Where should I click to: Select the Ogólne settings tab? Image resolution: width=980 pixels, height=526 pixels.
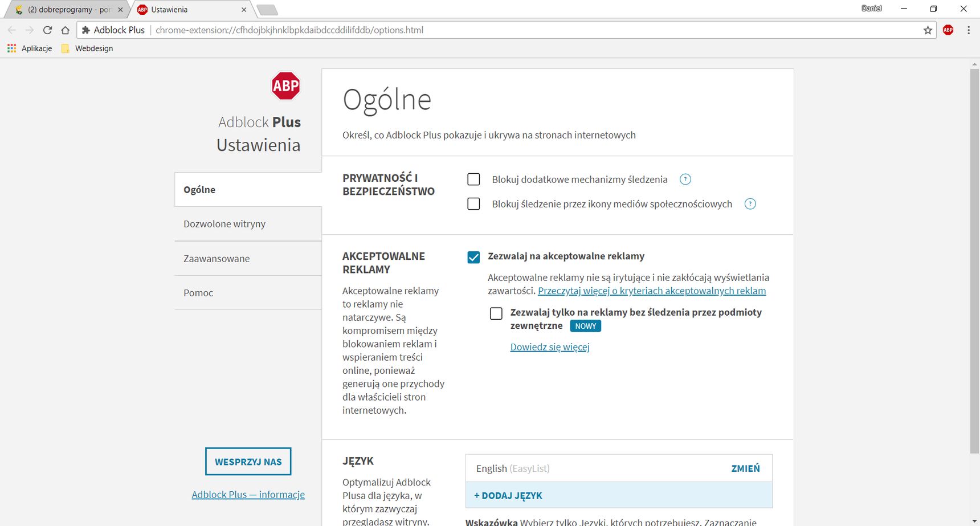(248, 190)
